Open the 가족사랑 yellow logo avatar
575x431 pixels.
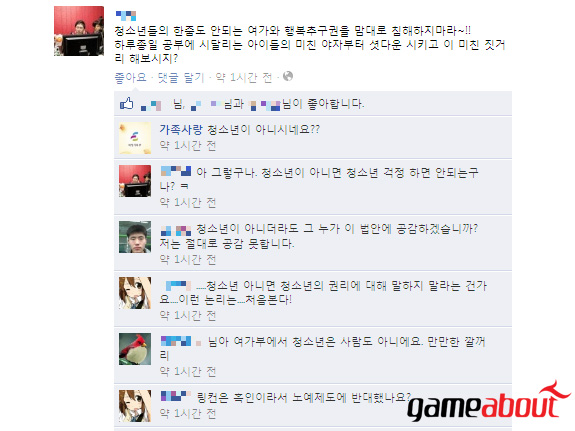click(135, 138)
